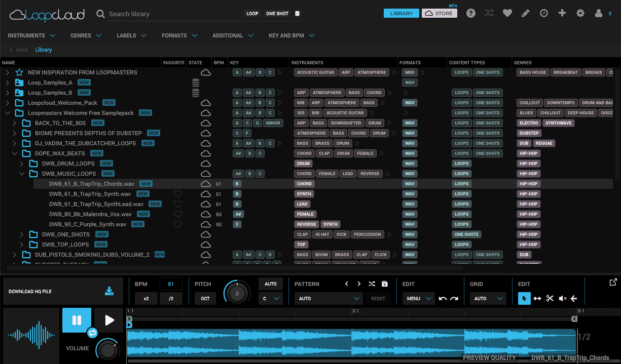This screenshot has width=621, height=364.
Task: Pause playback with the pause button
Action: click(x=77, y=320)
